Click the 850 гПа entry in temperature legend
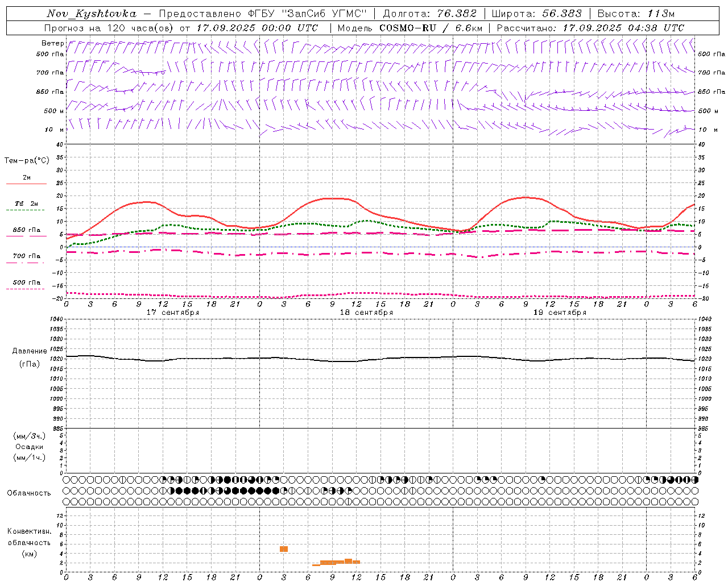This screenshot has height=582, width=728. coord(27,230)
